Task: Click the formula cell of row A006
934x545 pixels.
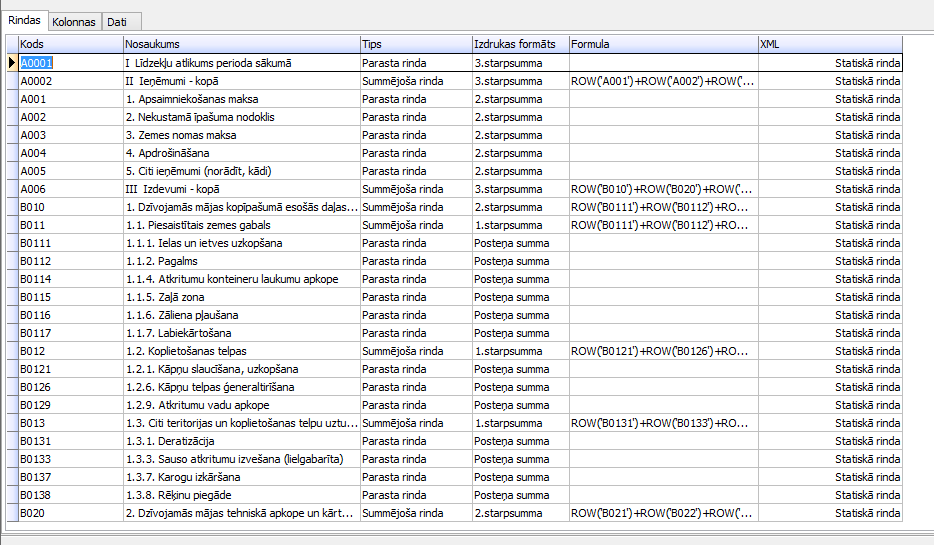Action: click(x=662, y=189)
